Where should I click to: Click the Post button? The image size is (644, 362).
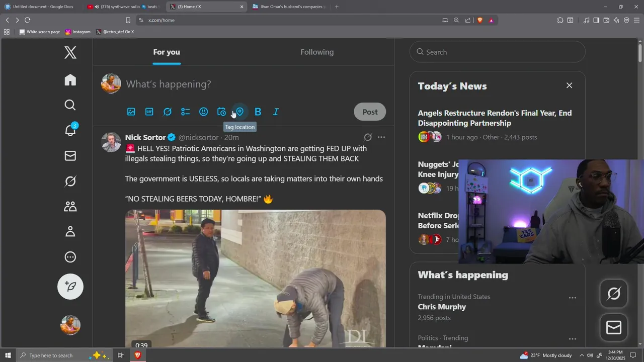point(370,112)
